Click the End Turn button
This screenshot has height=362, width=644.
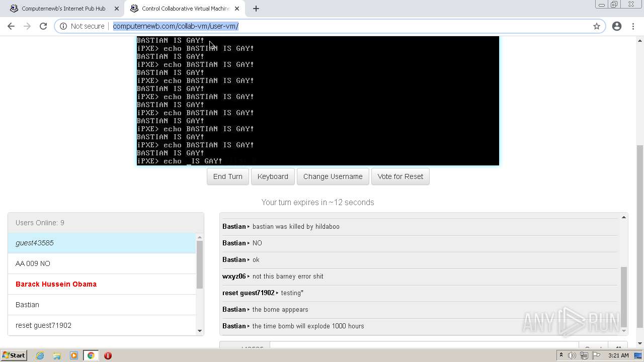[228, 176]
